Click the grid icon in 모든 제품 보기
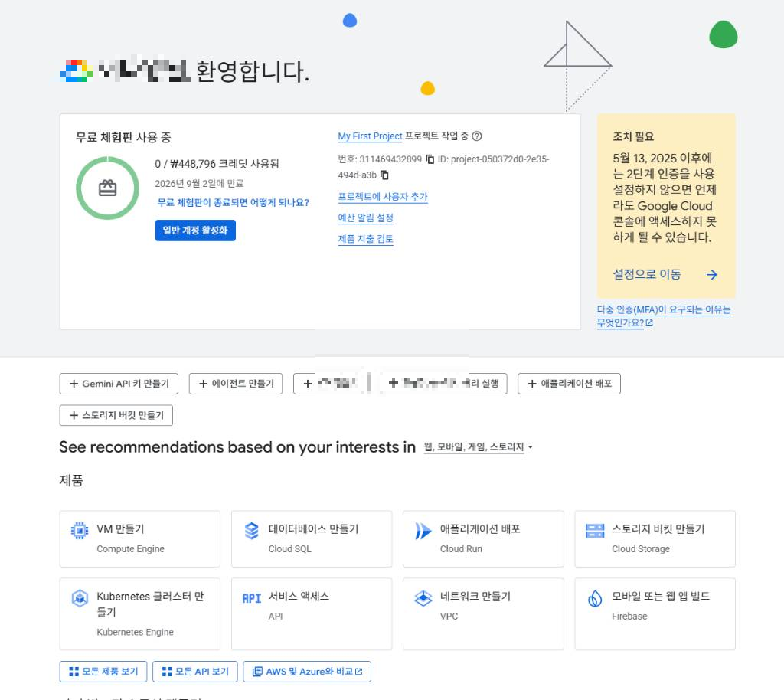The height and width of the screenshot is (700, 784). pos(74,672)
